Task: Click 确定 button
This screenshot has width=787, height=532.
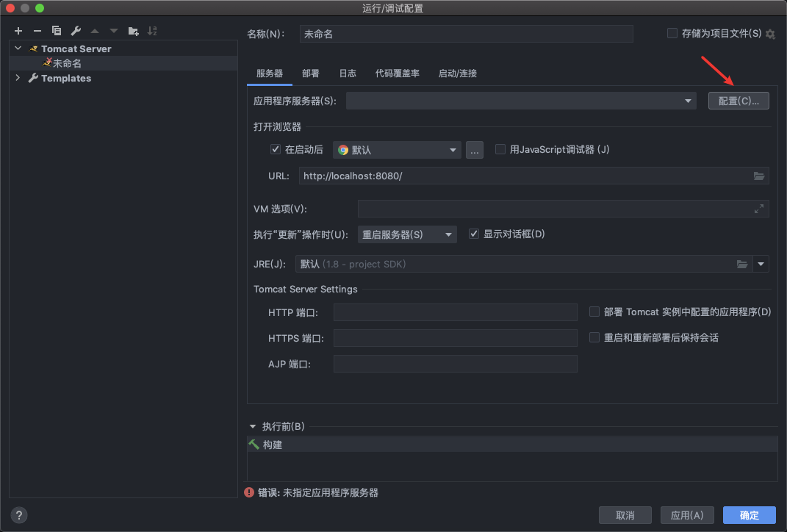Action: pyautogui.click(x=750, y=515)
